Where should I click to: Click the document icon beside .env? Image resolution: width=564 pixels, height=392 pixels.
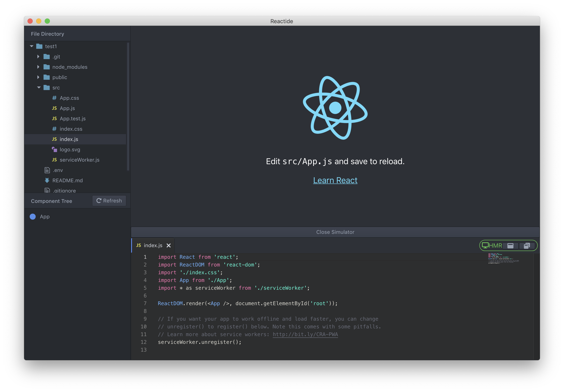coord(47,170)
